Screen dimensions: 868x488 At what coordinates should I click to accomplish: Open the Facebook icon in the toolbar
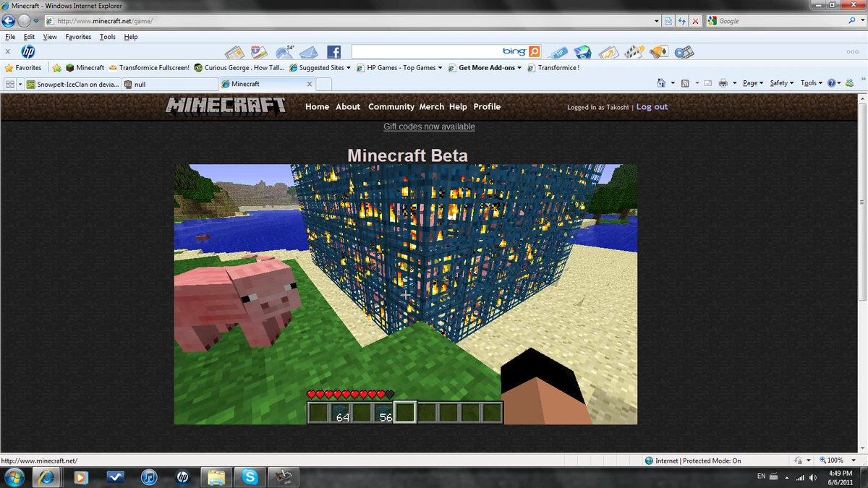coord(333,51)
